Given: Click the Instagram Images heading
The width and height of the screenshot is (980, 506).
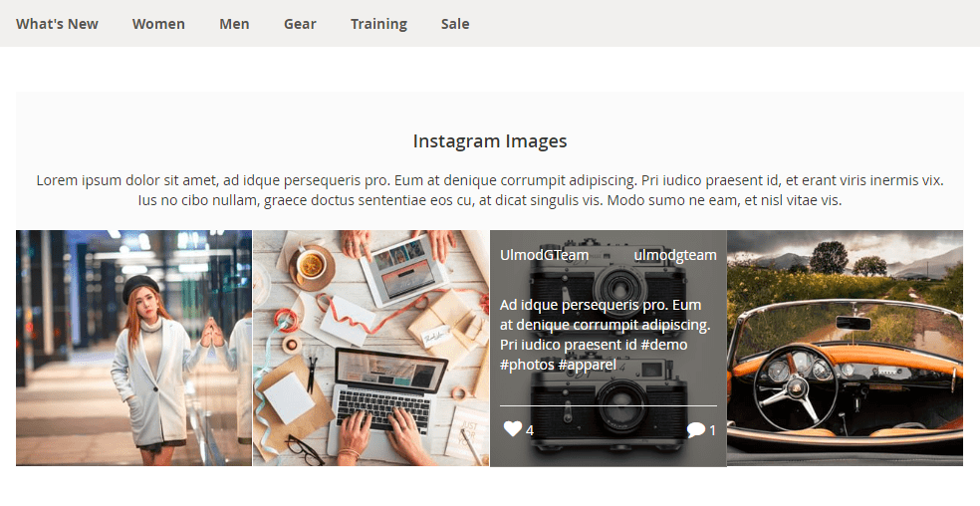Looking at the screenshot, I should tap(490, 140).
